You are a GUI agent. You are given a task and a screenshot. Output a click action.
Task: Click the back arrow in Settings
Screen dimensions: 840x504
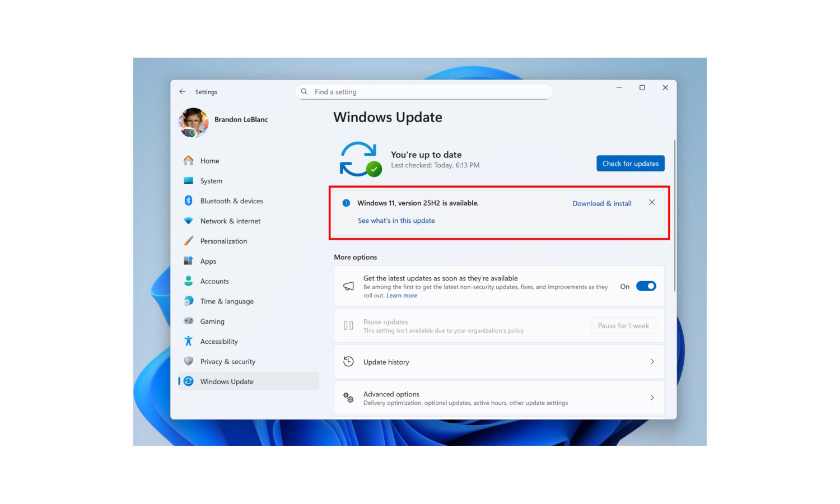pyautogui.click(x=182, y=91)
